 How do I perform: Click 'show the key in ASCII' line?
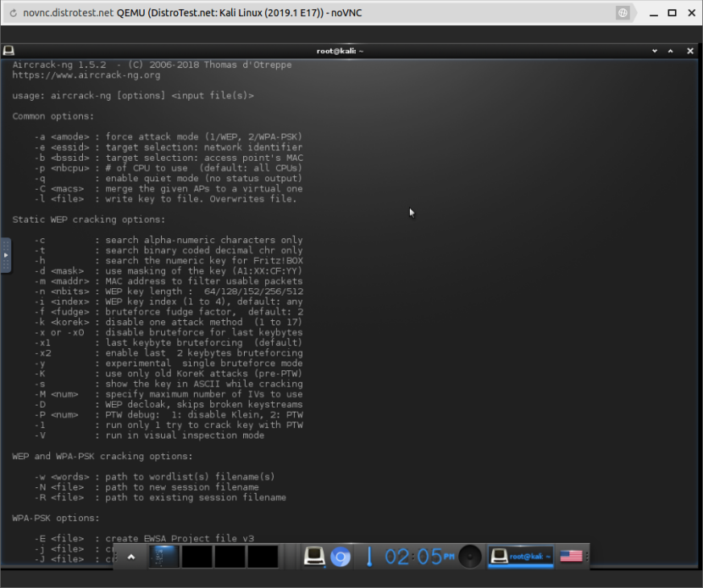(x=169, y=384)
